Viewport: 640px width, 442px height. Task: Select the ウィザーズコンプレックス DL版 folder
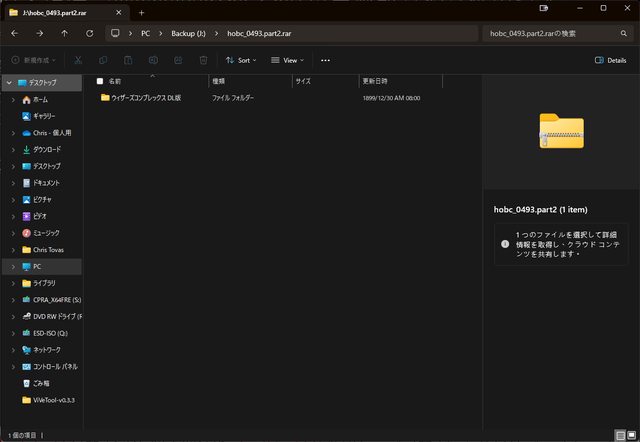click(x=145, y=98)
